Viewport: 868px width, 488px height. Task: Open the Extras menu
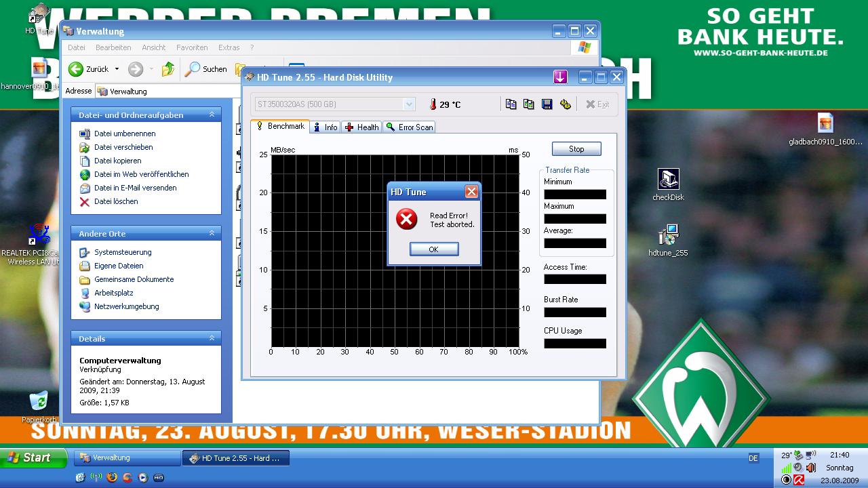coord(229,47)
